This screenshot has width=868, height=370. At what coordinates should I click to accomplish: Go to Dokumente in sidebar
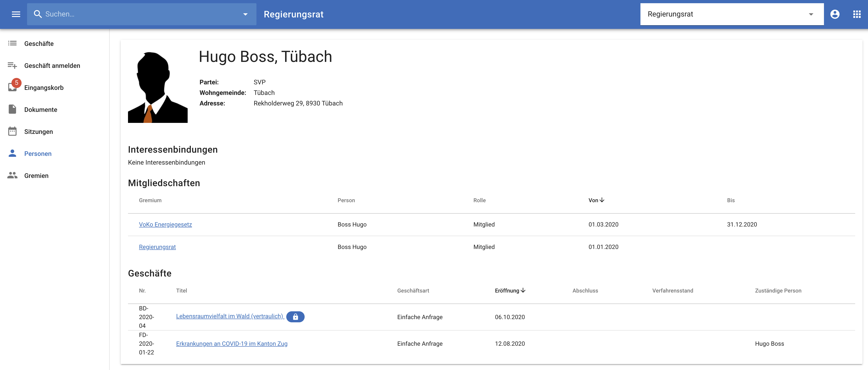click(x=40, y=109)
